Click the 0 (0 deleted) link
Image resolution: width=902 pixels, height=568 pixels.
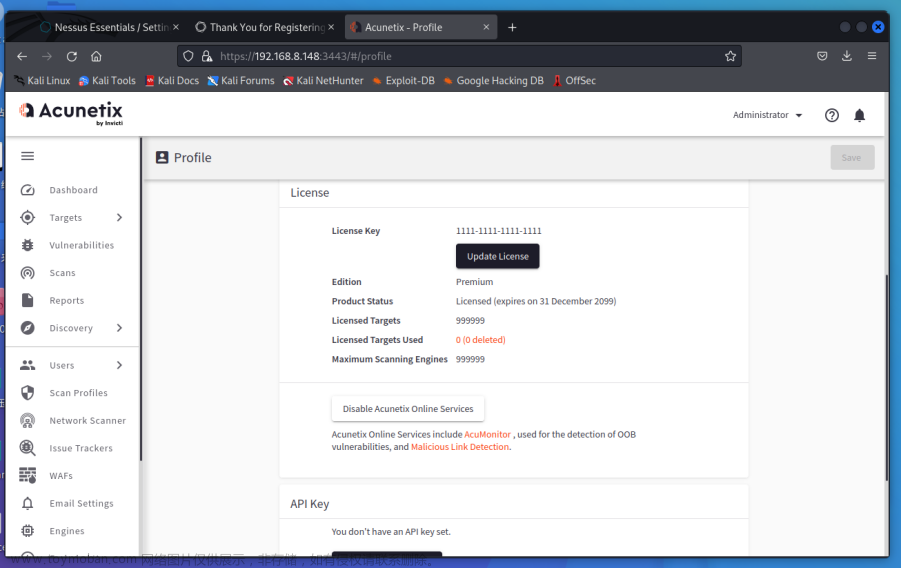pos(480,340)
